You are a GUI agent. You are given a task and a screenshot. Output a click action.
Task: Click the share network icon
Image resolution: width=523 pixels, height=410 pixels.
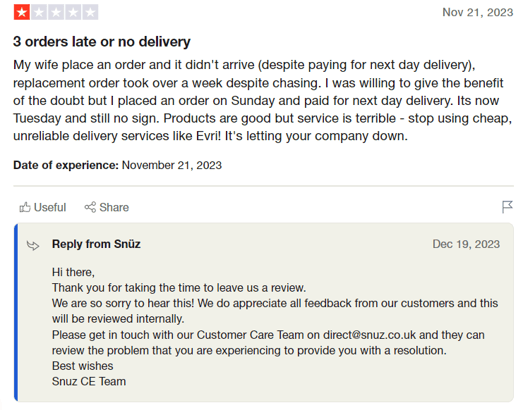[90, 207]
